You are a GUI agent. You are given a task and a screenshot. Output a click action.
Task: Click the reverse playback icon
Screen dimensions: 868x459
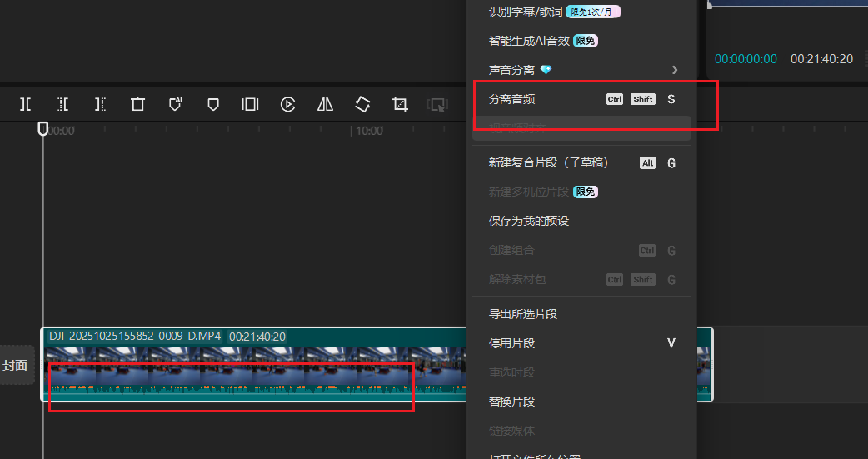pos(287,104)
